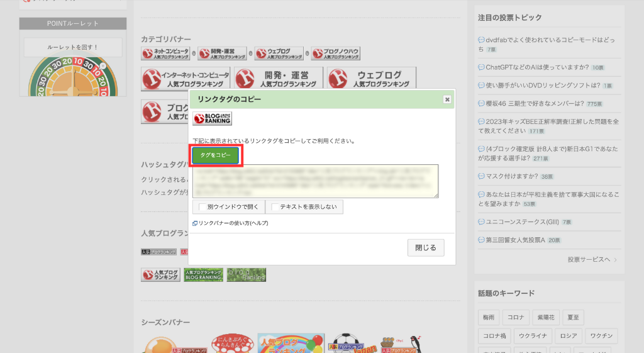Click ルーレットを回す！ button
644x353 pixels.
point(73,47)
